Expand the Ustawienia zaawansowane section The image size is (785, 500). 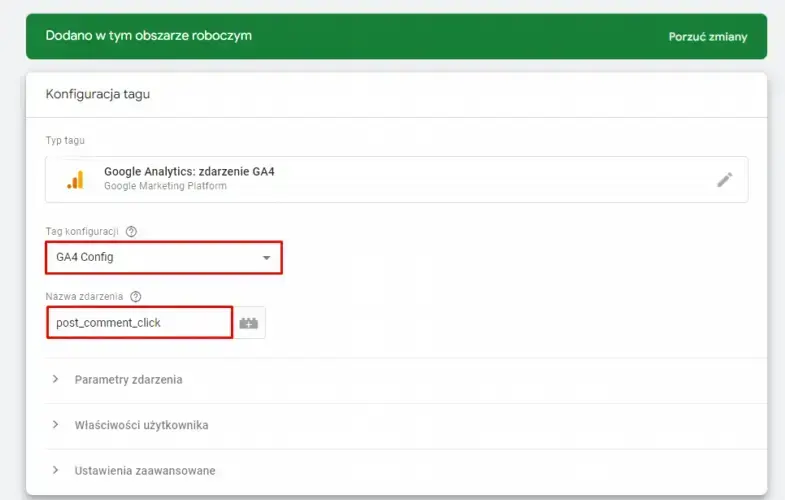pyautogui.click(x=145, y=470)
